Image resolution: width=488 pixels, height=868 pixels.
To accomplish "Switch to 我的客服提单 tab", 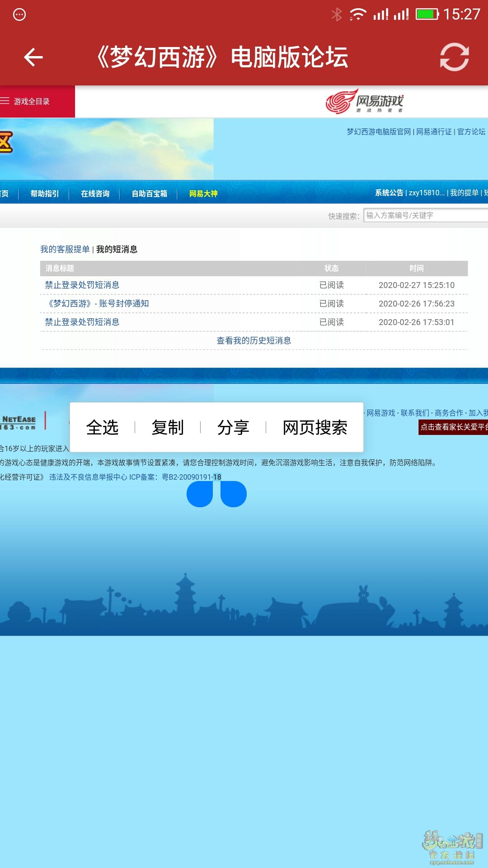I will 65,249.
